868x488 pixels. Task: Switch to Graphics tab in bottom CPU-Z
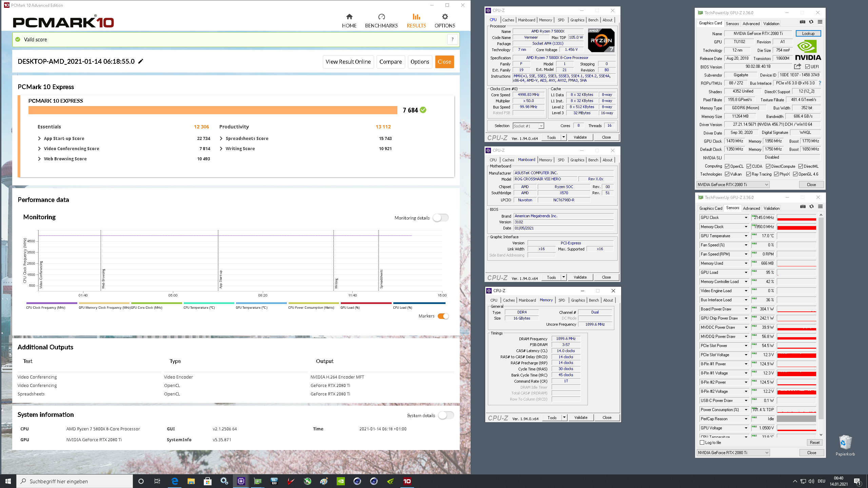point(578,300)
